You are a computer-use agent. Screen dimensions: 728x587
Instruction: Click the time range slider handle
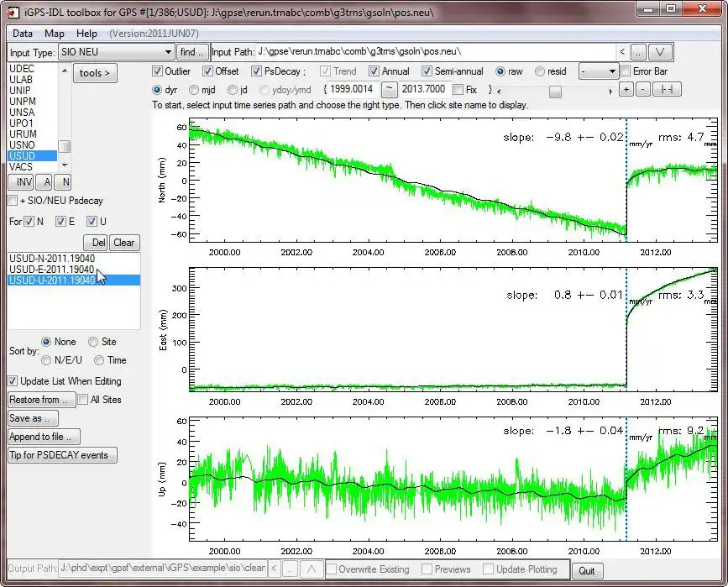click(x=555, y=92)
